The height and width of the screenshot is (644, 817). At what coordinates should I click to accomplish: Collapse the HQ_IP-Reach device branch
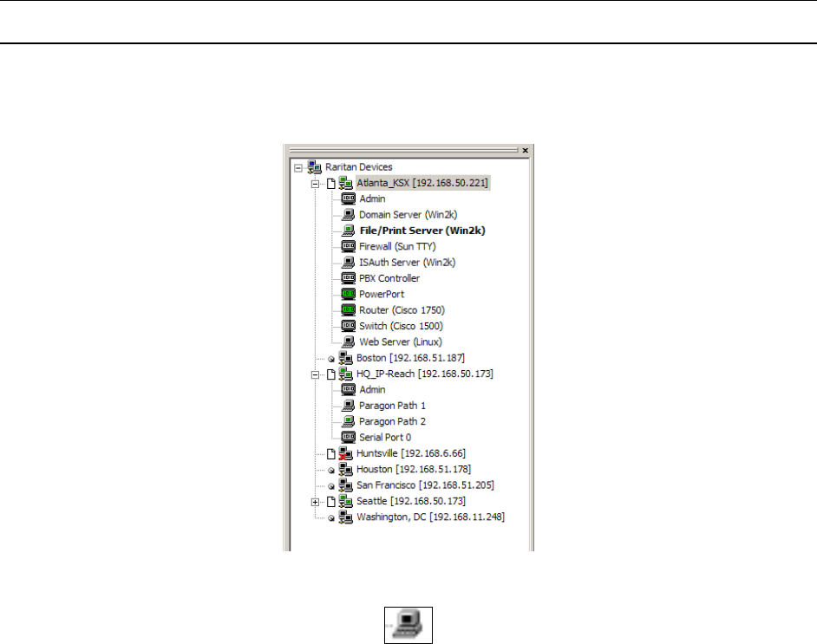[x=315, y=374]
